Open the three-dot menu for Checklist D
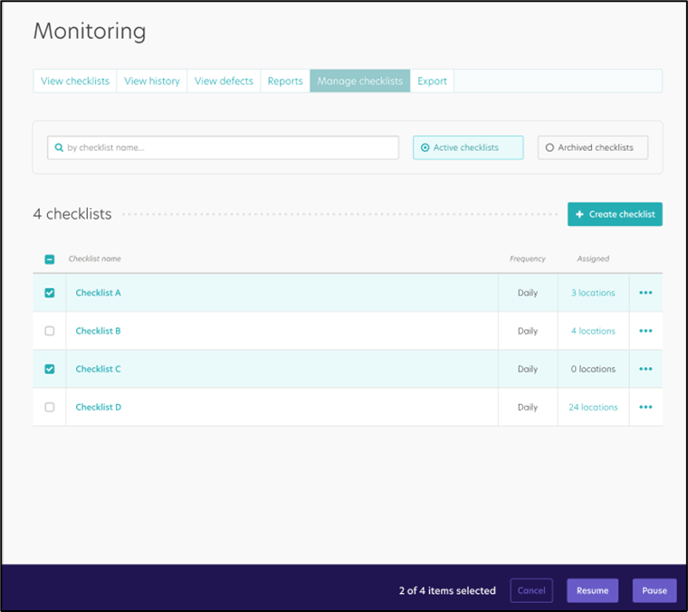 tap(645, 407)
